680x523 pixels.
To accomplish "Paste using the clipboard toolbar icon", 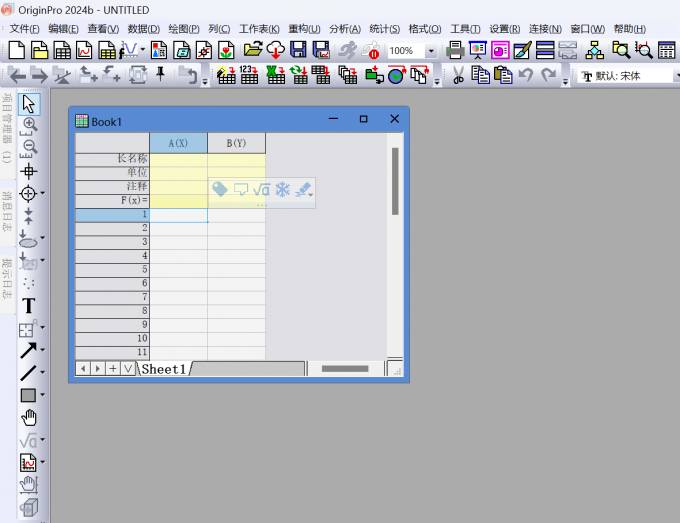I will click(x=503, y=75).
